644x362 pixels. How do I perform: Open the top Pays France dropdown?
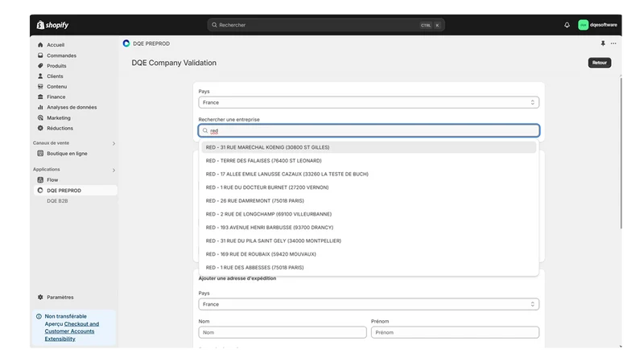(369, 103)
